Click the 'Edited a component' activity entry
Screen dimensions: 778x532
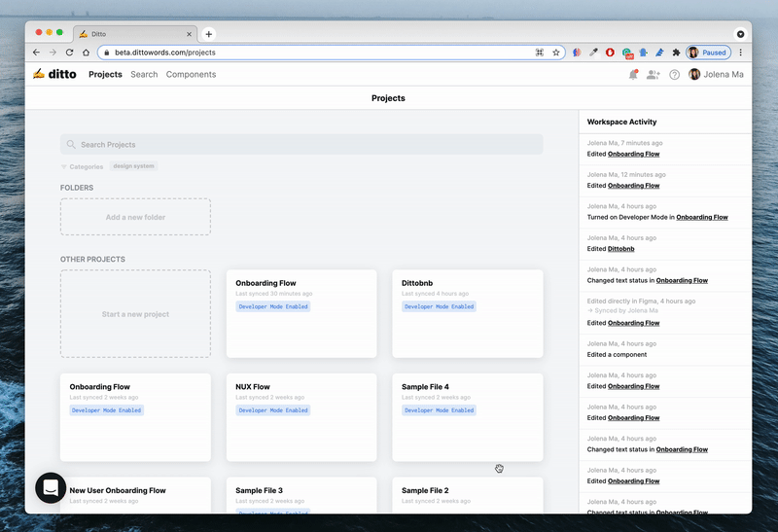click(x=617, y=355)
